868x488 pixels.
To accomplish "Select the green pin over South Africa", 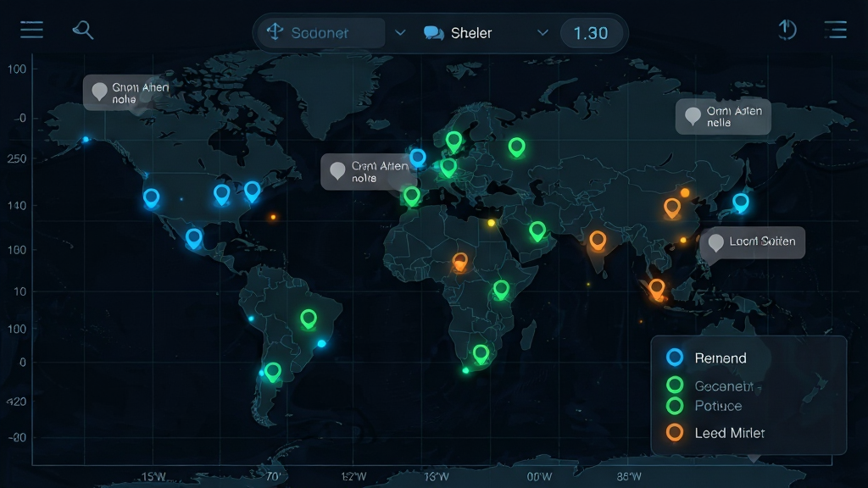I will (481, 354).
